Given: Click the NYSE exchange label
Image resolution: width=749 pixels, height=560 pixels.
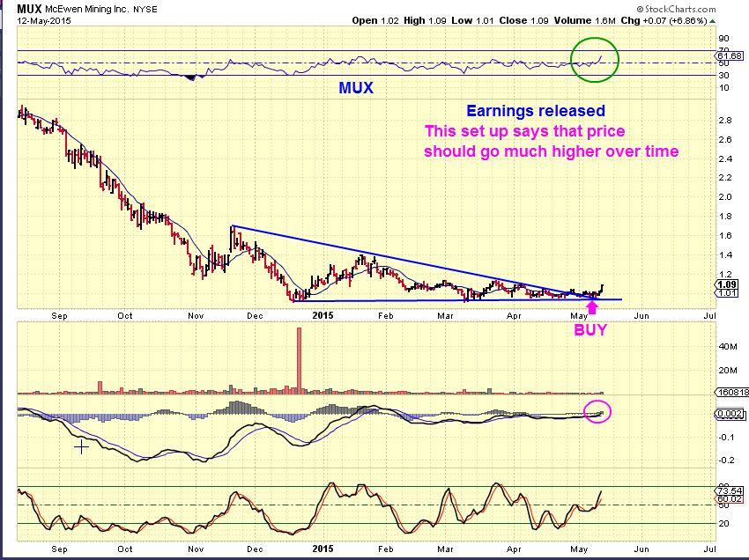Looking at the screenshot, I should coord(145,9).
